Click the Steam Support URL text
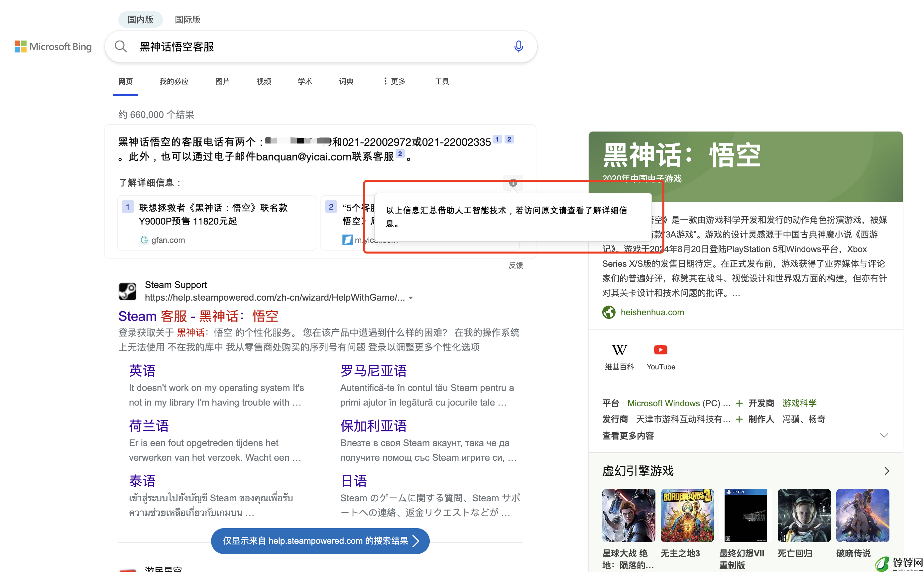 pos(275,298)
